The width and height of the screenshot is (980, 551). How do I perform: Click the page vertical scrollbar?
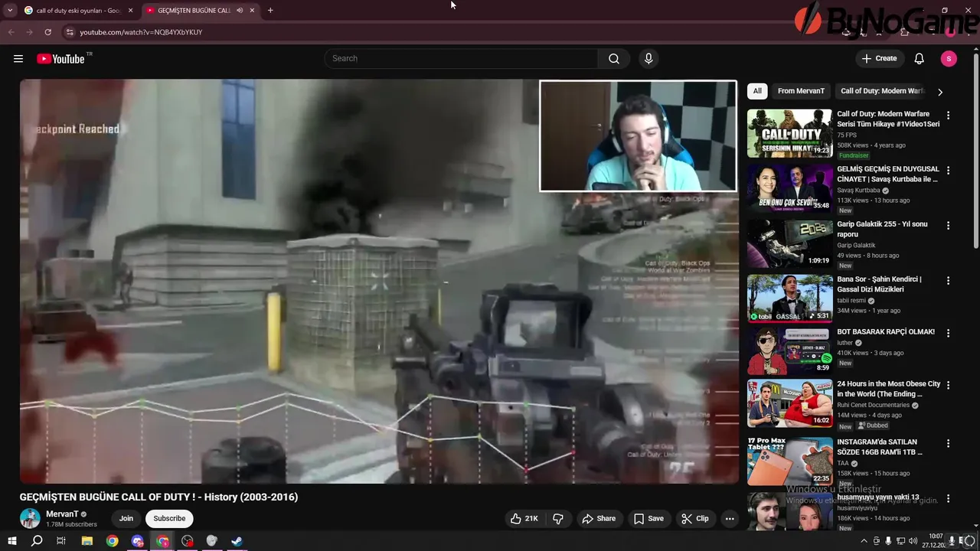(975, 149)
